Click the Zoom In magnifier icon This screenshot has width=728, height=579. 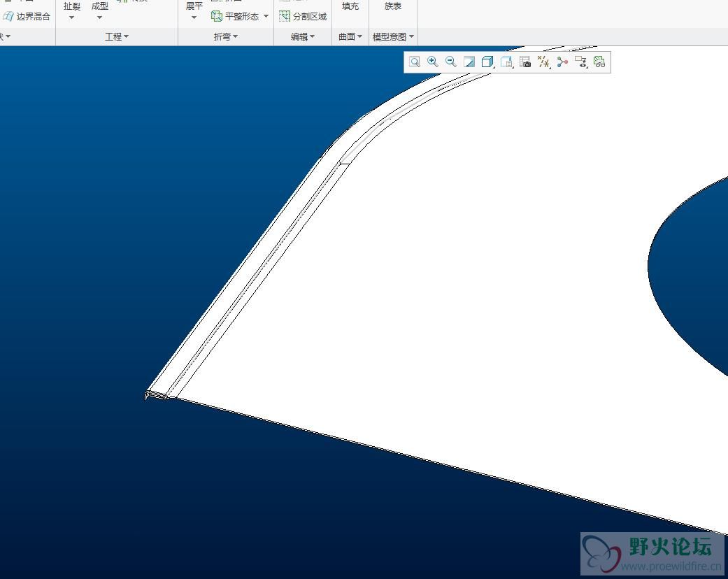[433, 62]
